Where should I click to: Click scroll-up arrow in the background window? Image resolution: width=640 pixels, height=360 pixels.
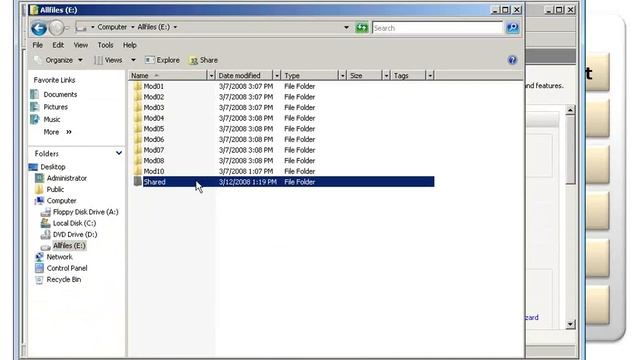click(570, 110)
